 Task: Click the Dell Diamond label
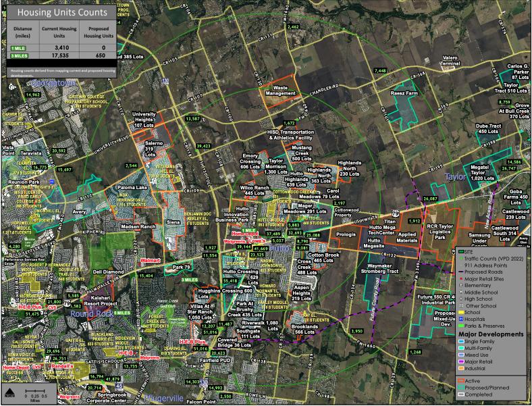pyautogui.click(x=108, y=272)
